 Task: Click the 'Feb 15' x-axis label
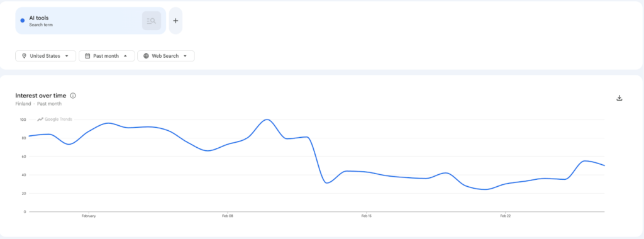[x=367, y=216]
